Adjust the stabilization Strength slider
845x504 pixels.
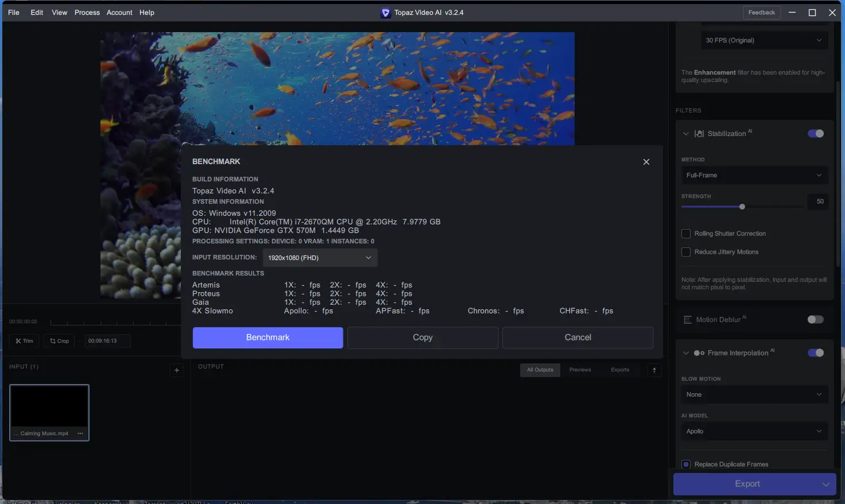point(742,206)
